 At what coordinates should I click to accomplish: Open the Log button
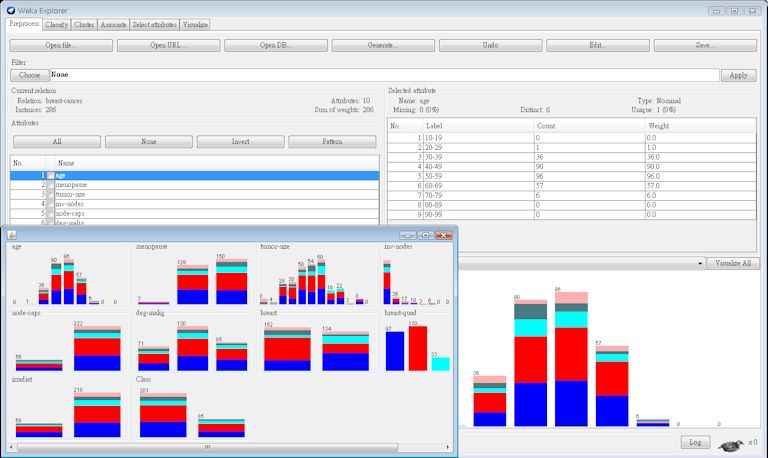click(695, 442)
